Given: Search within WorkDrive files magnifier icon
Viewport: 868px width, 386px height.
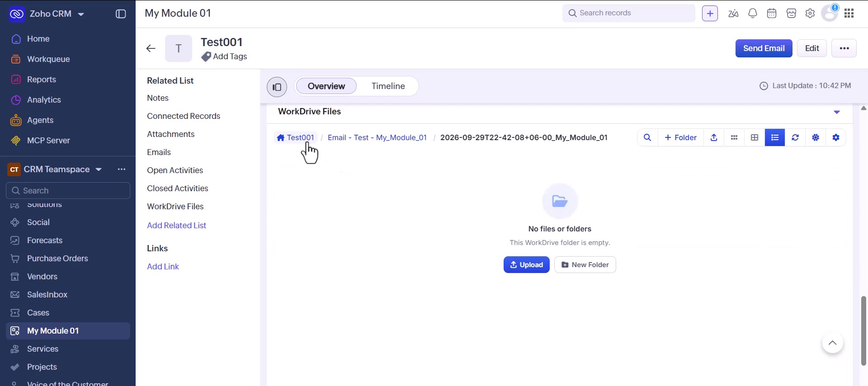Looking at the screenshot, I should 647,137.
